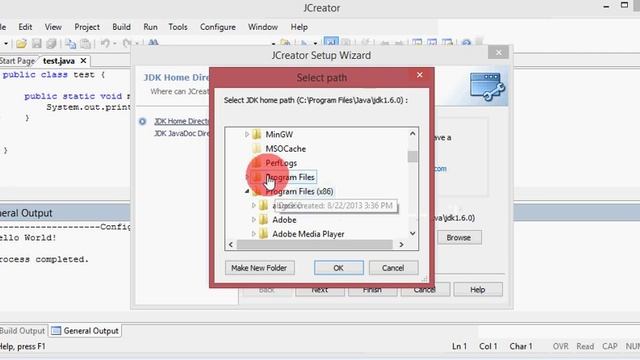
Task: Click the folder tree scroll left arrow
Action: pyautogui.click(x=231, y=244)
